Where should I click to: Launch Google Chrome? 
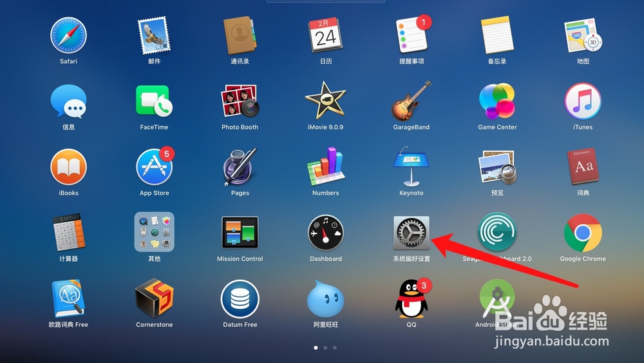tap(583, 233)
